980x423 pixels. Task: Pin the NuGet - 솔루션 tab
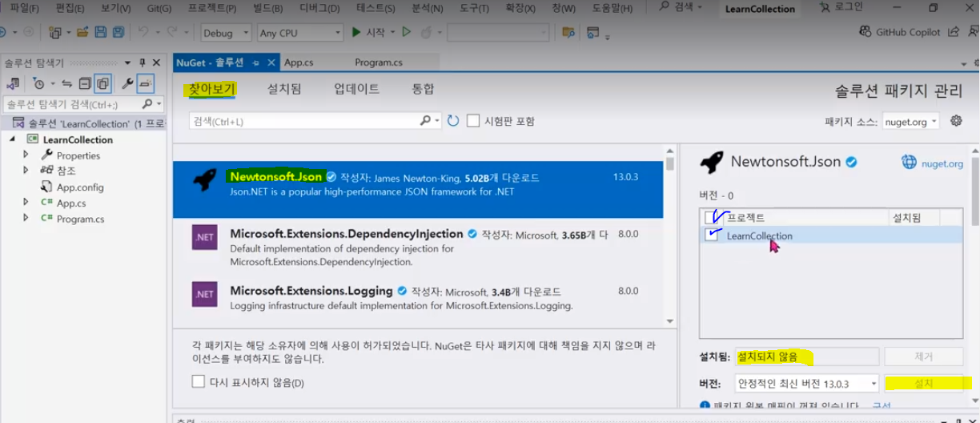click(x=255, y=62)
